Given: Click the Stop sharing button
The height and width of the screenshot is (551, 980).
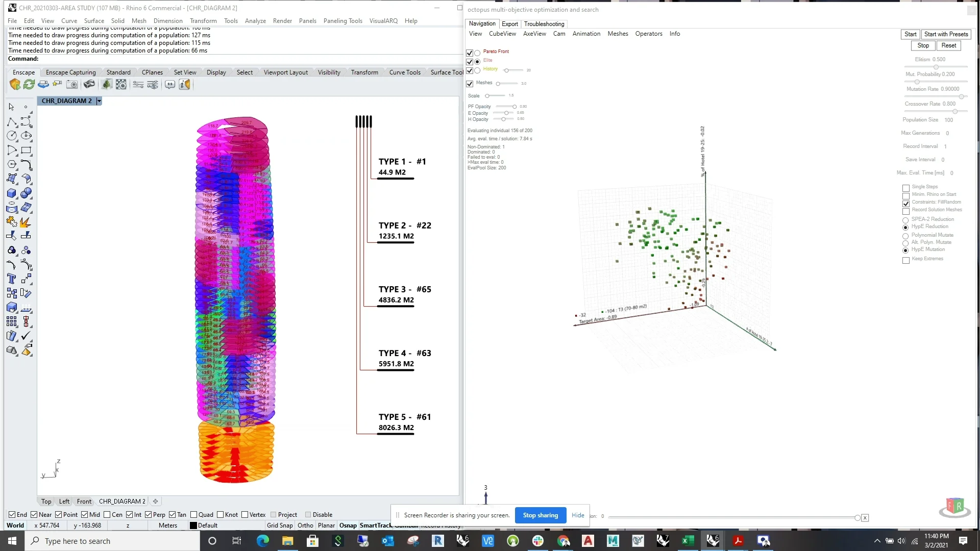Looking at the screenshot, I should pos(541,515).
